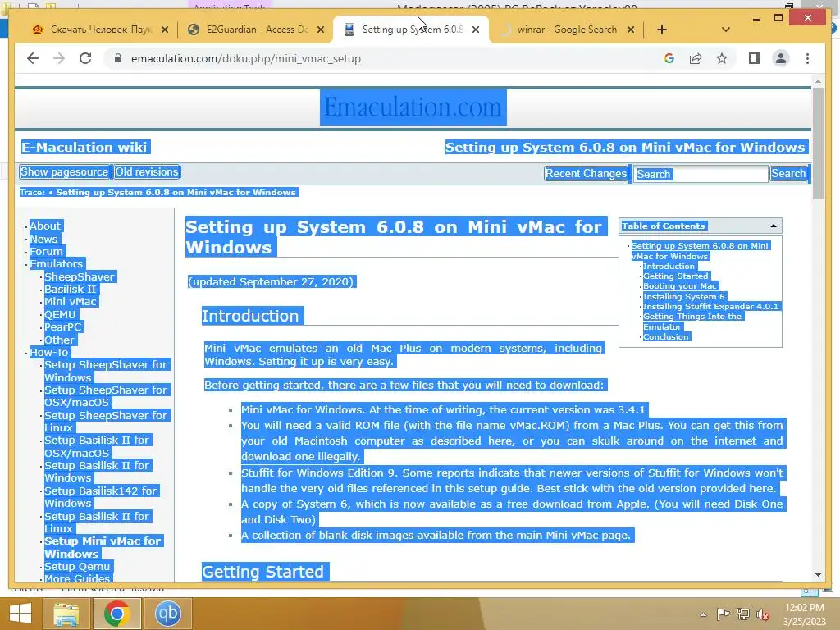Open qBittorrent from taskbar
This screenshot has width=840, height=630.
(167, 614)
